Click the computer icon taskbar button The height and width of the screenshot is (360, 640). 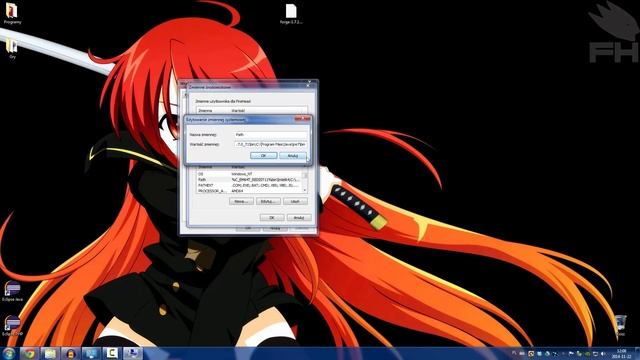coord(133,353)
